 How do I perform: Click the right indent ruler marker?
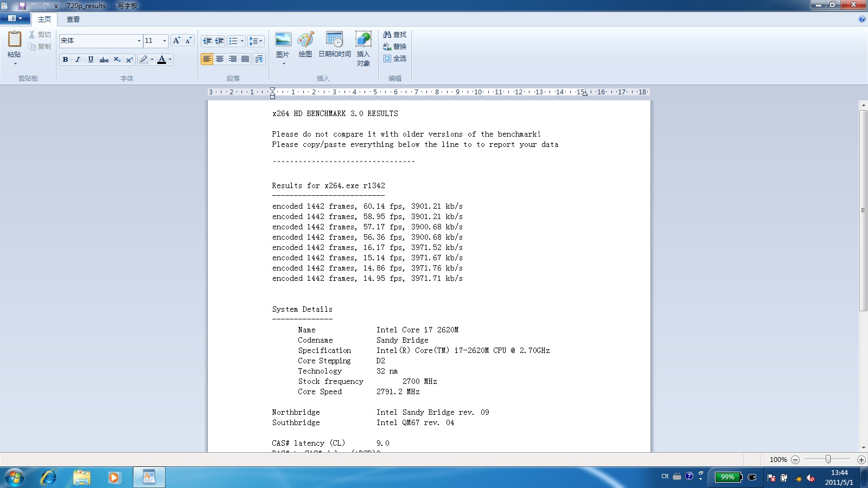[x=585, y=93]
